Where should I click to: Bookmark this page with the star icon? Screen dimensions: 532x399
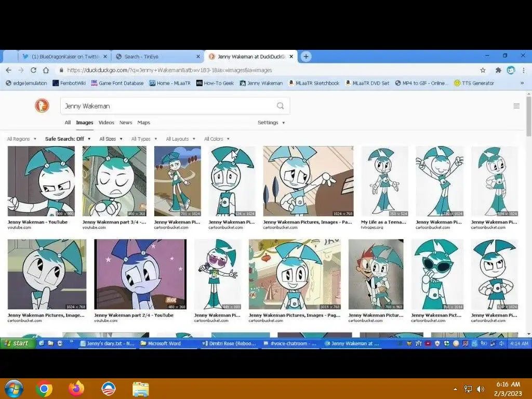coord(483,70)
